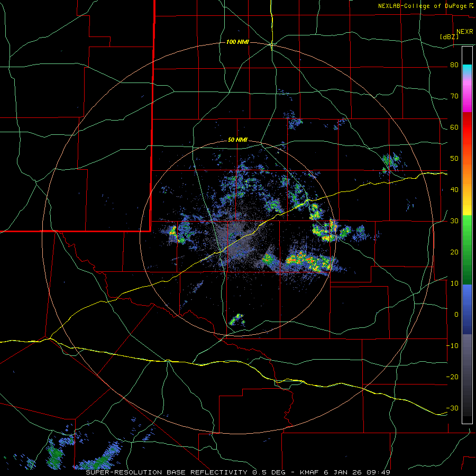Click the -30 dBZ scale value

point(452,408)
